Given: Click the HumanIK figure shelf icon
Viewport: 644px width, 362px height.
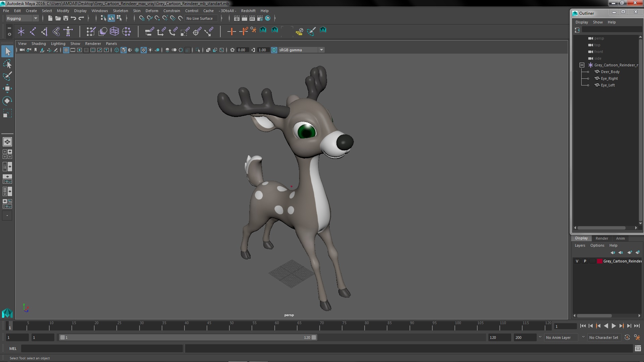Looking at the screenshot, I should coord(68,32).
